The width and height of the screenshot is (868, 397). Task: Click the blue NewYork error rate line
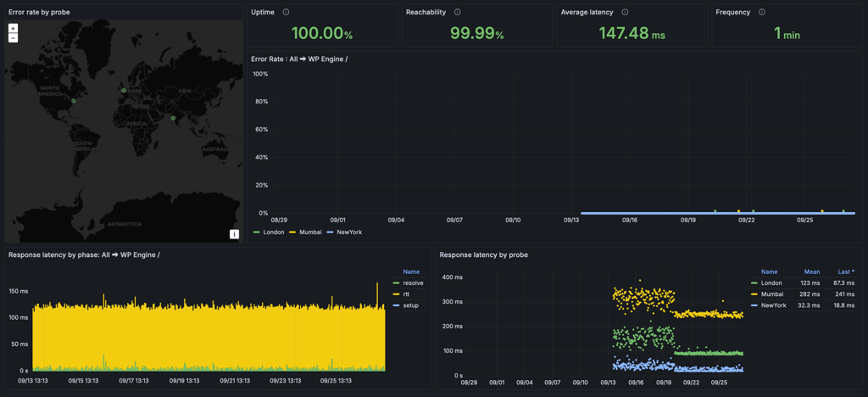718,213
